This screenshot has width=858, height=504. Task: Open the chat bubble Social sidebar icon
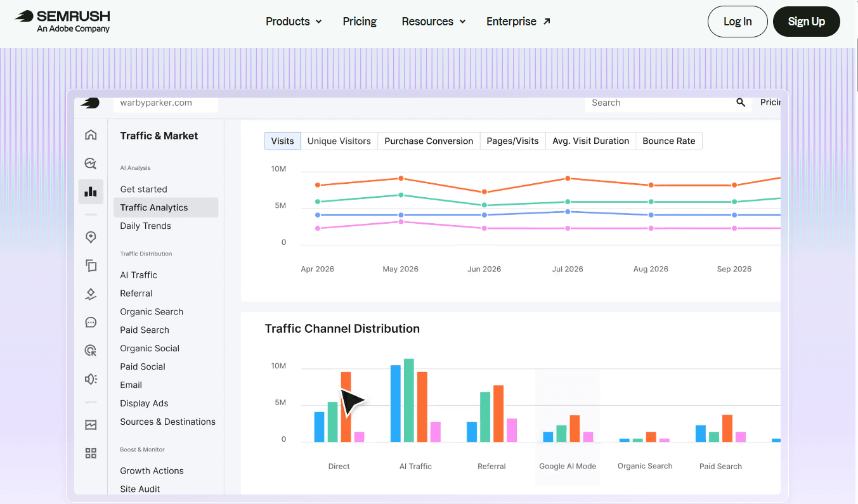(91, 322)
